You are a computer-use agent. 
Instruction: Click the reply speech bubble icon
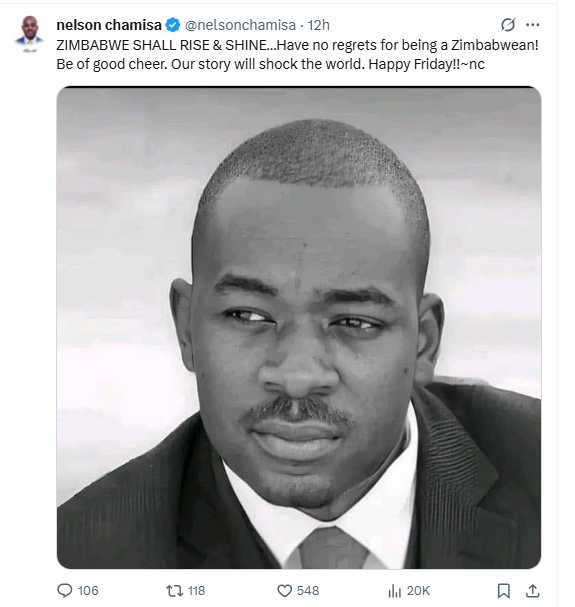(64, 590)
